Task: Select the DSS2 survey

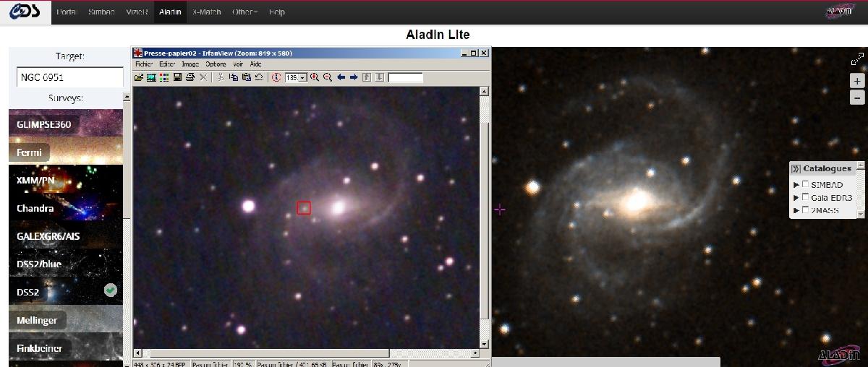Action: pos(66,291)
